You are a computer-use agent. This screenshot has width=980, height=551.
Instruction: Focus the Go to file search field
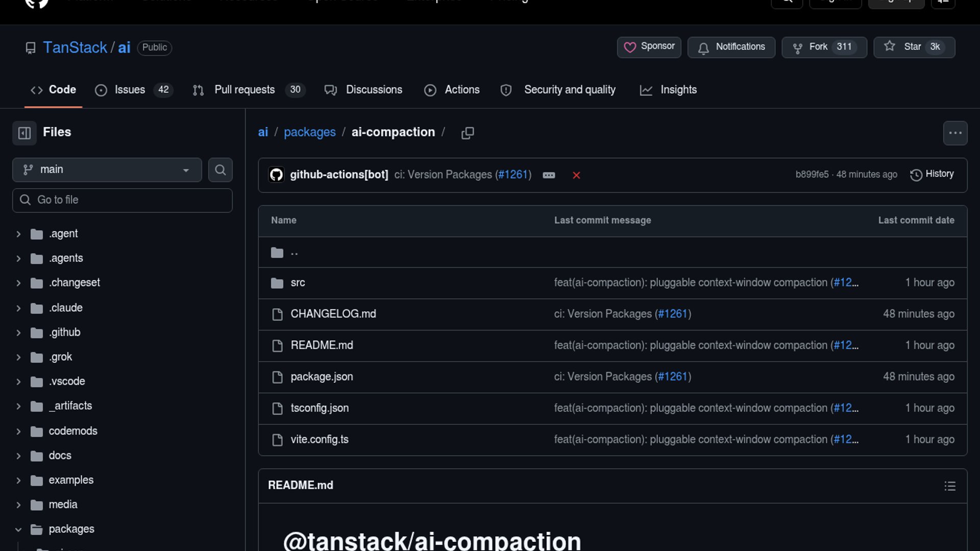[x=122, y=200]
